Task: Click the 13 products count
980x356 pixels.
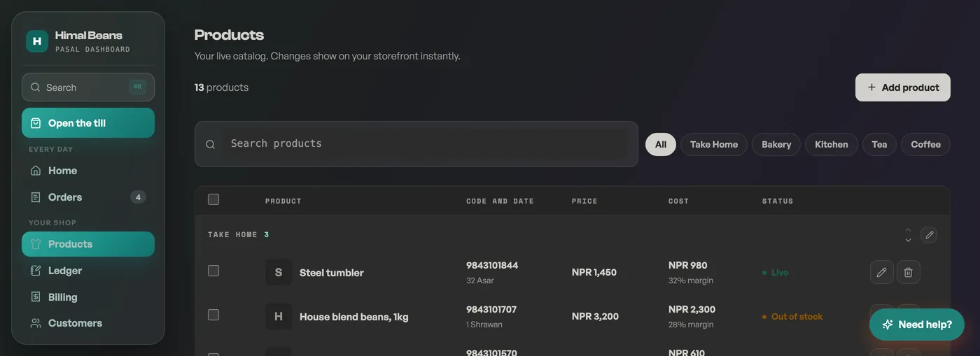Action: click(221, 87)
